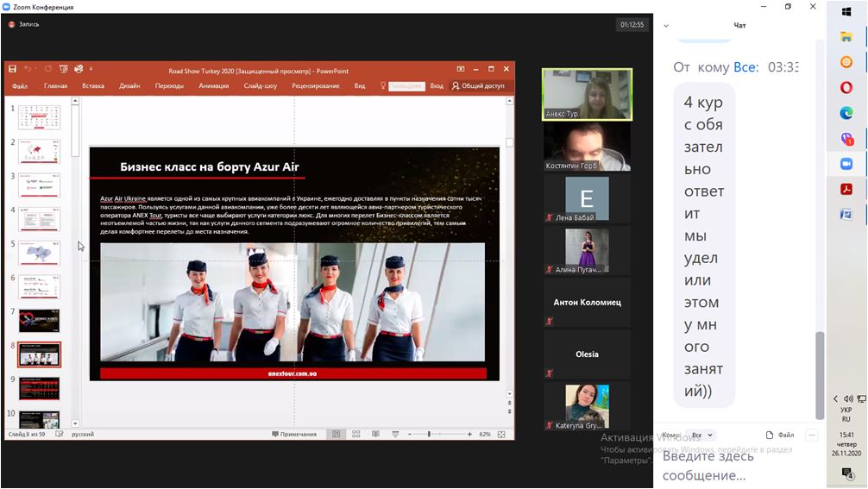Viewport: 868px width, 489px height.
Task: Start slideshow from beginning toolbar icon
Action: 64,69
